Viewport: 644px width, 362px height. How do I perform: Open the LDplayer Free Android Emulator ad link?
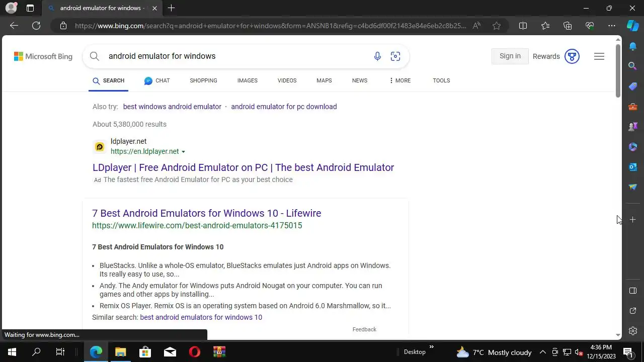point(243,167)
